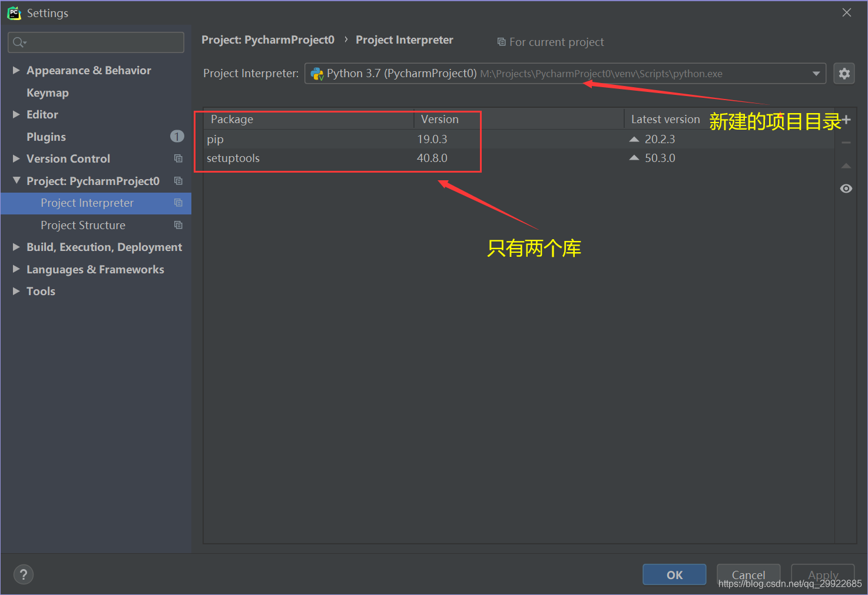Click the project-level icon beside Version Control
The width and height of the screenshot is (868, 595).
pyautogui.click(x=178, y=158)
